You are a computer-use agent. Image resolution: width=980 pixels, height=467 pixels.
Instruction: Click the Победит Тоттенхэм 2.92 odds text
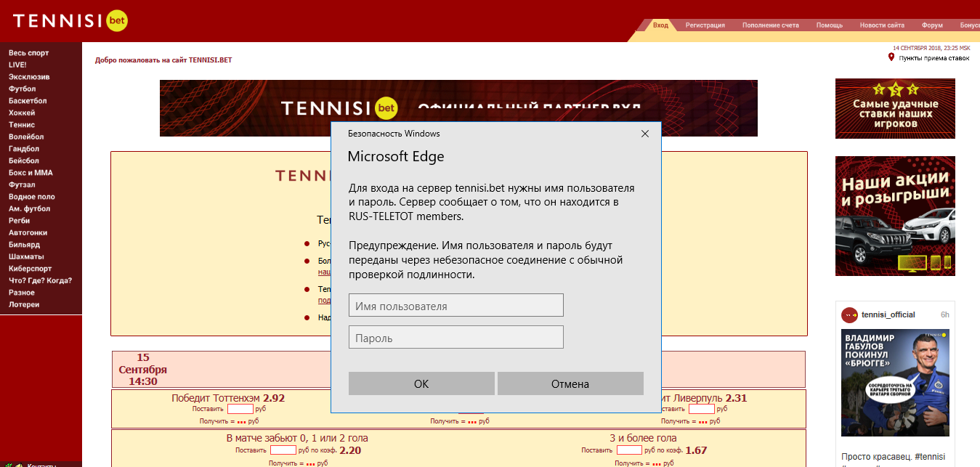click(x=228, y=398)
